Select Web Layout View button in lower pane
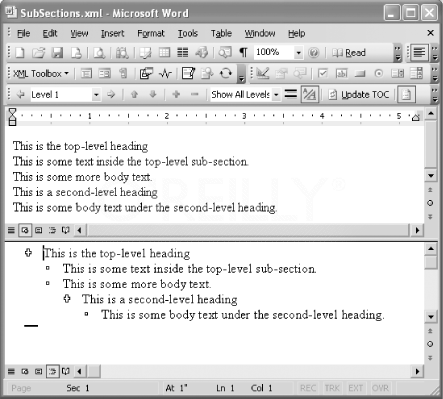 [25, 371]
